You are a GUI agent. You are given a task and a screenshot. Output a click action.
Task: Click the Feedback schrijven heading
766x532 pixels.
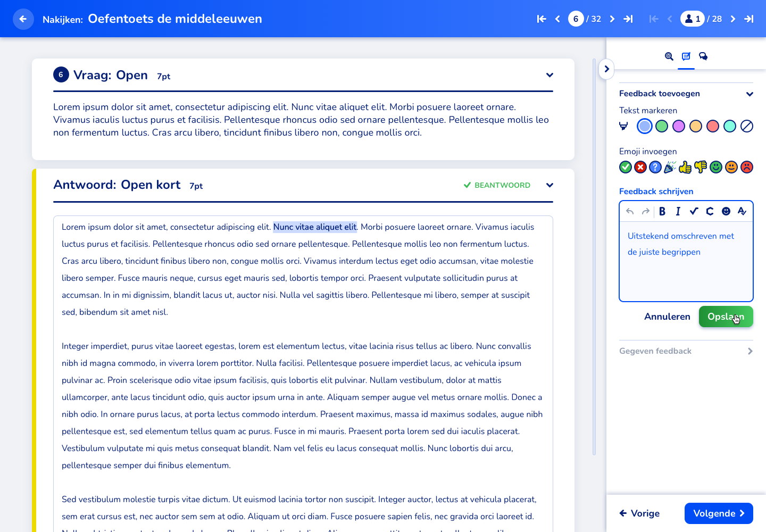(656, 192)
